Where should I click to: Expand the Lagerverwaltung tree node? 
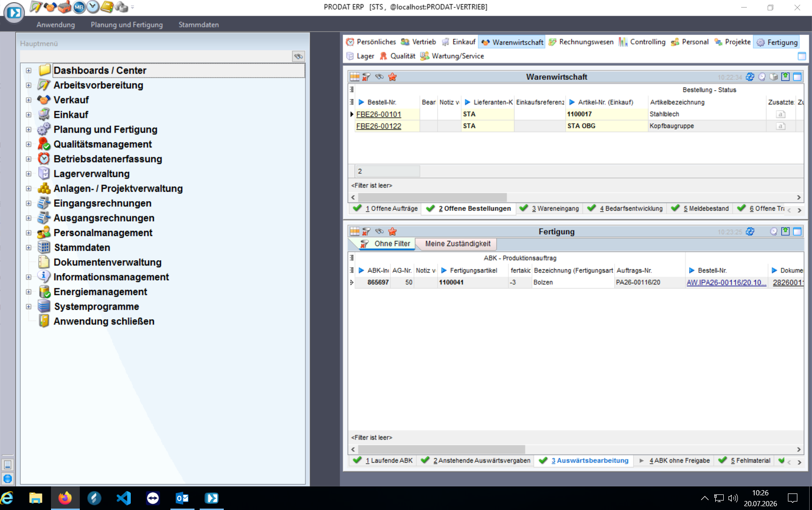pos(29,174)
